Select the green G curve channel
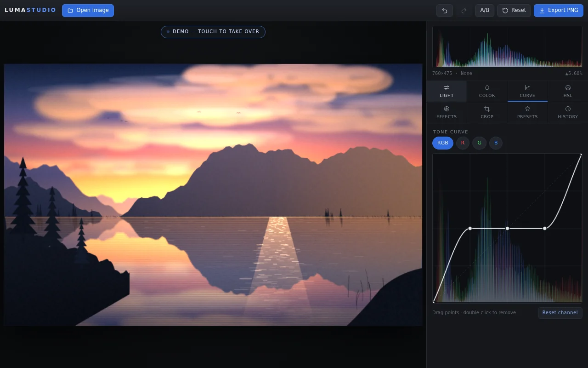588x368 pixels. [x=479, y=143]
